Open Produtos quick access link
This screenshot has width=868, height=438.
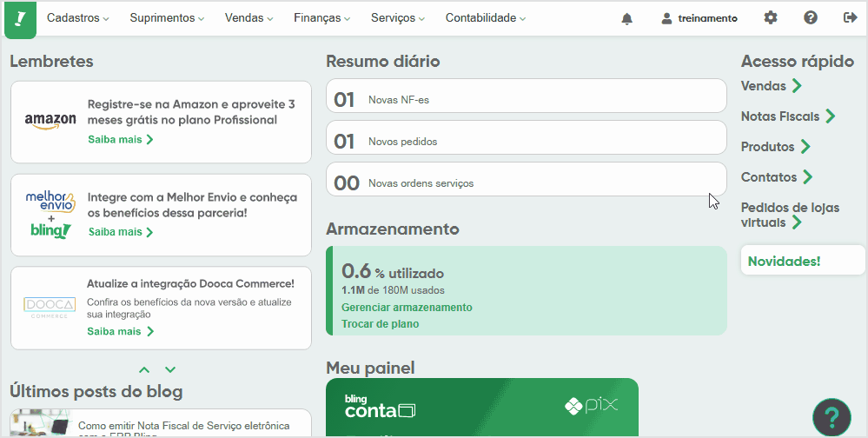(776, 147)
